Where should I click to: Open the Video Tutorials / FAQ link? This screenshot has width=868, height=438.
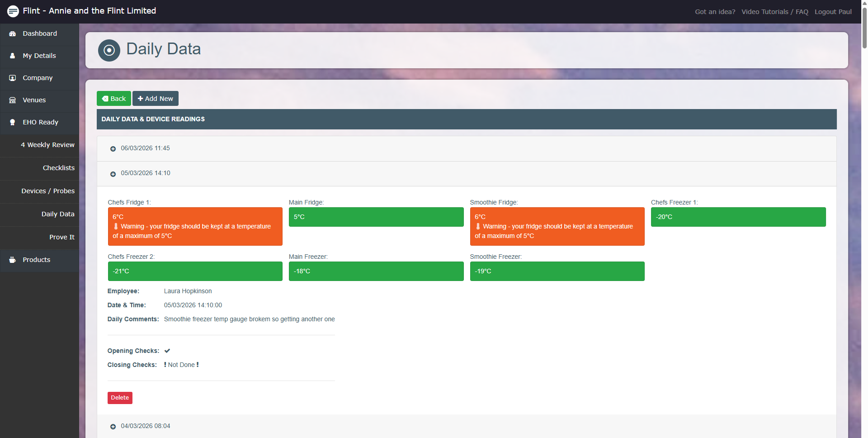coord(774,12)
